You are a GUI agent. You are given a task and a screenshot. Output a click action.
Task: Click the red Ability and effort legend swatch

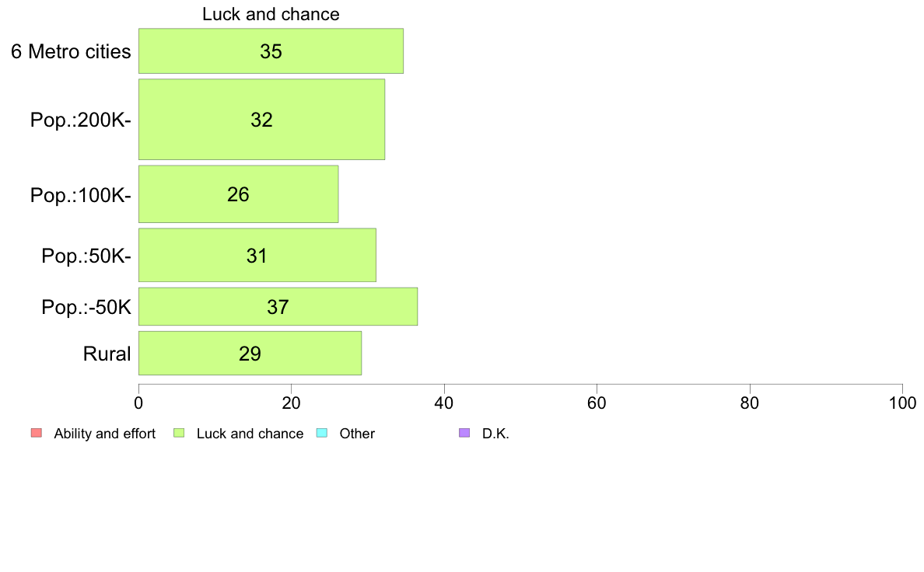tap(36, 433)
